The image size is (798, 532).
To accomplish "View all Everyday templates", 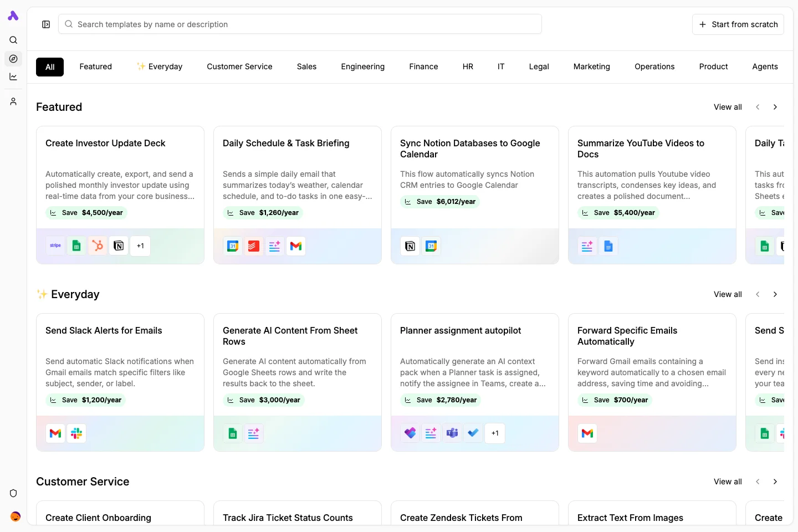I will [x=728, y=294].
